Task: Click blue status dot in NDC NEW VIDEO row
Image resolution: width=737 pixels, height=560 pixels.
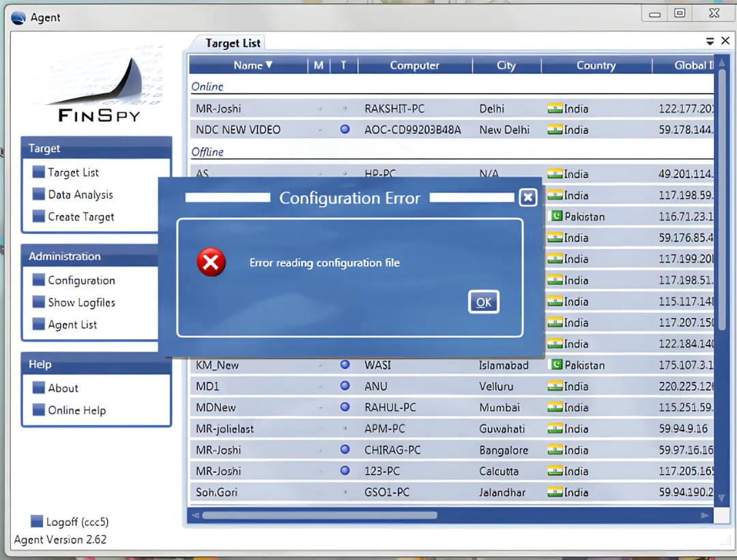Action: click(345, 129)
